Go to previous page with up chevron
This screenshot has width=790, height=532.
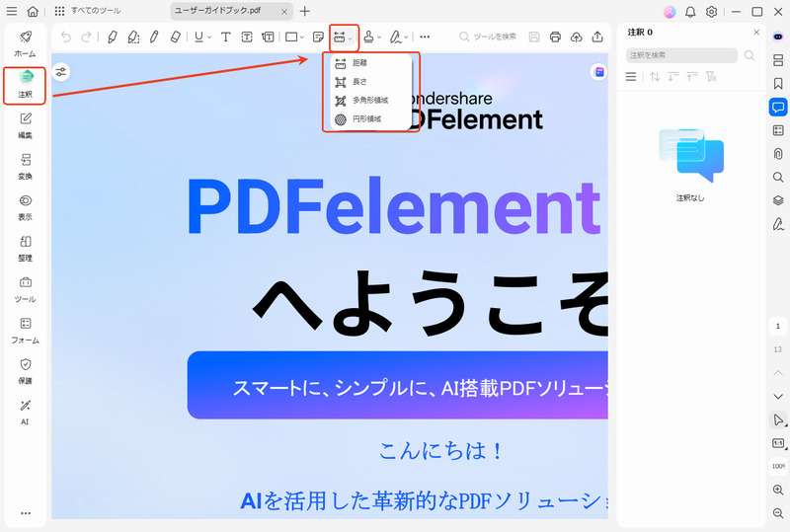pyautogui.click(x=778, y=373)
